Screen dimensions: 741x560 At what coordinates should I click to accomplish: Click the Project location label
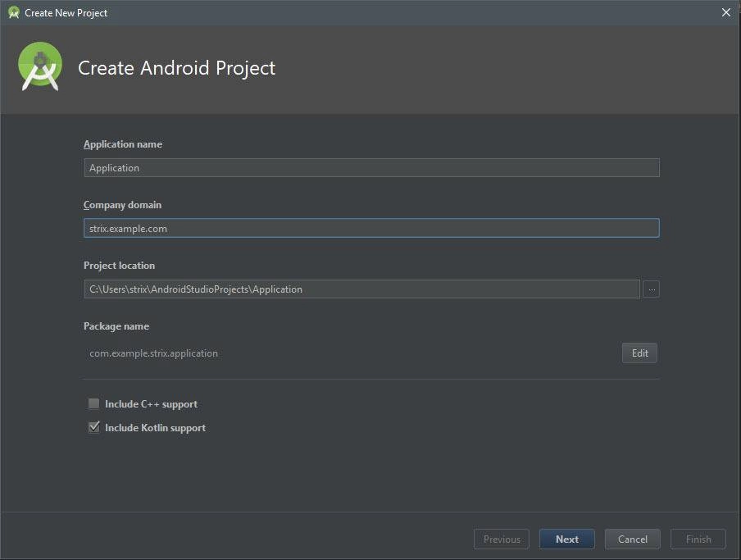[119, 266]
